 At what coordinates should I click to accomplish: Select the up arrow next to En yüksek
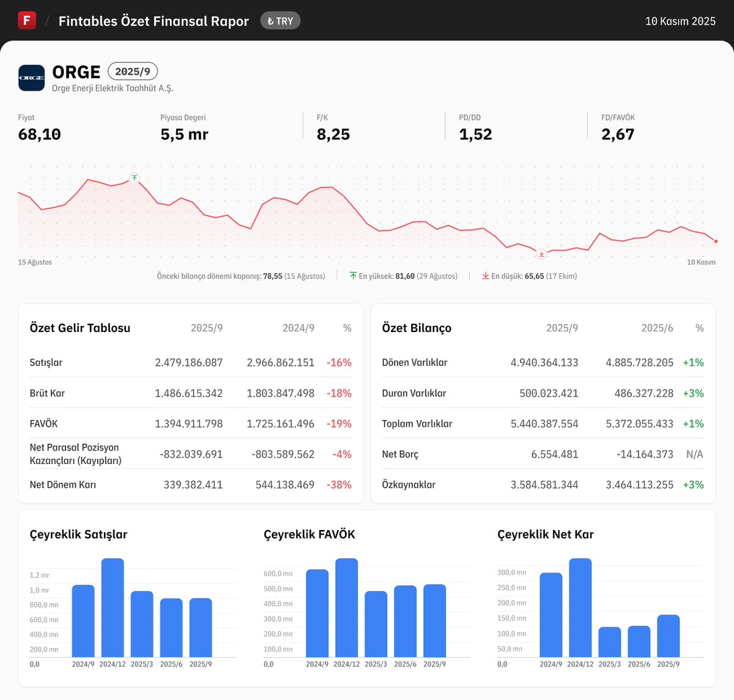(x=353, y=276)
